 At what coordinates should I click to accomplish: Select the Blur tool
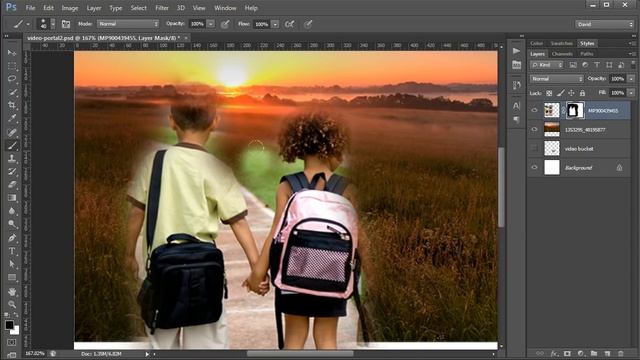(12, 211)
